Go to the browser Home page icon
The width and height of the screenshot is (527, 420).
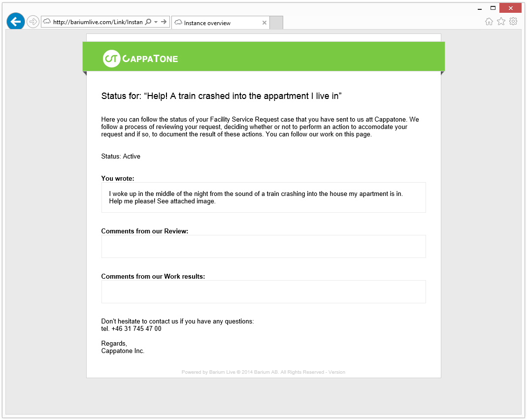click(489, 21)
